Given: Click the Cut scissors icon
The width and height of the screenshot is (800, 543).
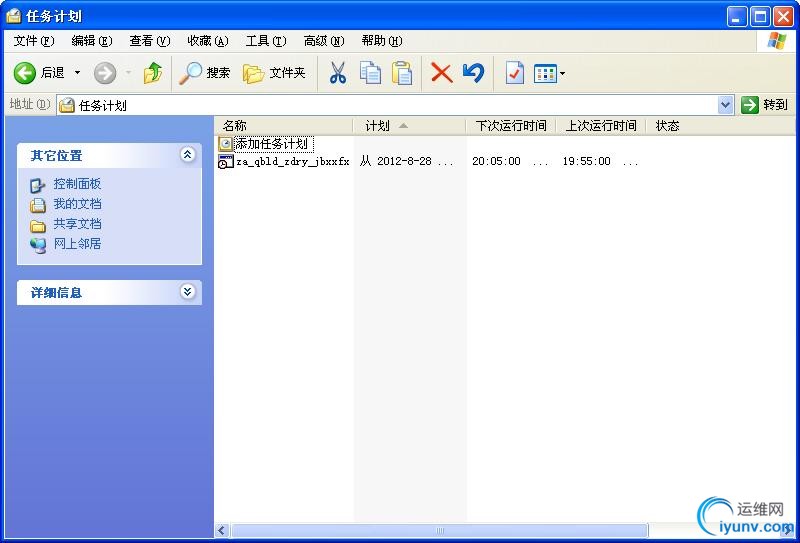Looking at the screenshot, I should pos(337,73).
